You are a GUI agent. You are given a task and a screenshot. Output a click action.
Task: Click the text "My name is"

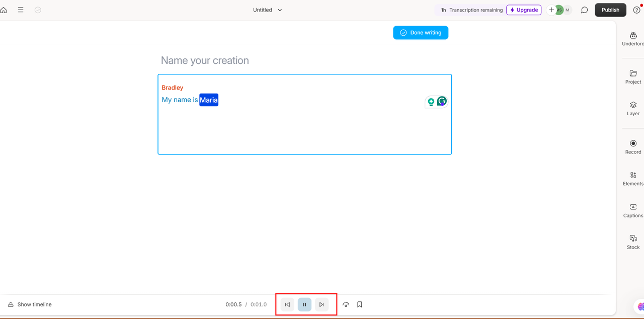180,100
